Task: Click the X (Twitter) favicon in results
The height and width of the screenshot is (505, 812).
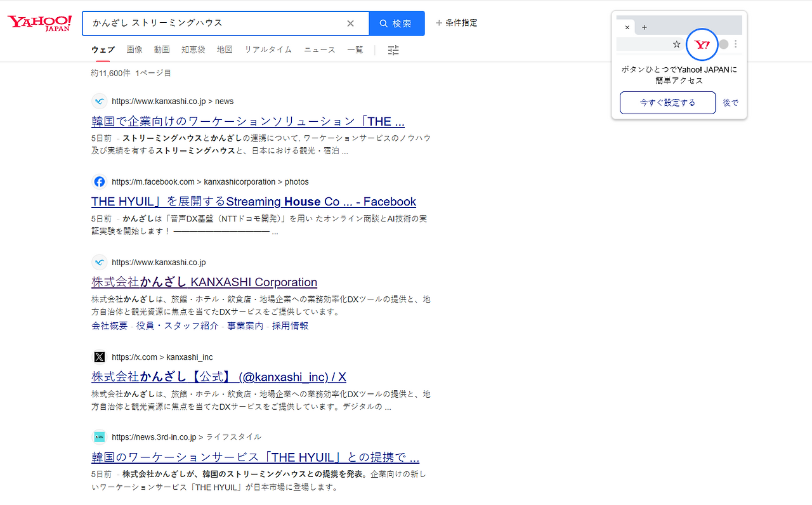Action: click(99, 357)
